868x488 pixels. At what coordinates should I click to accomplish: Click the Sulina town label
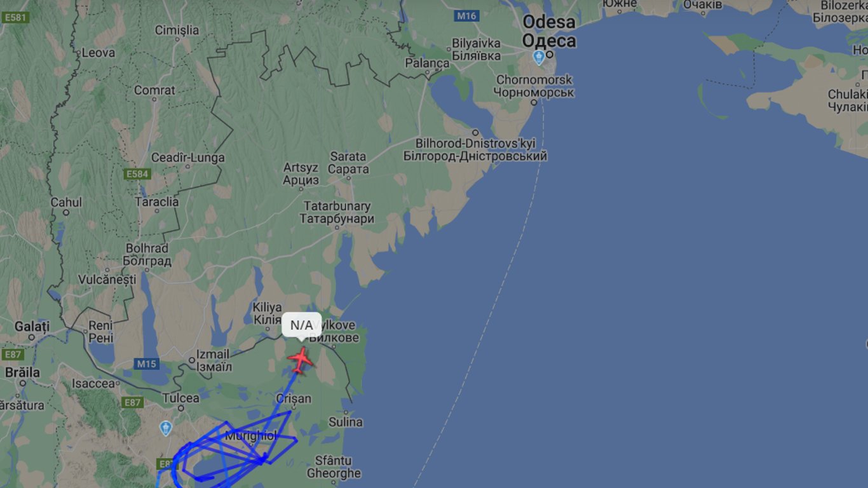(346, 422)
